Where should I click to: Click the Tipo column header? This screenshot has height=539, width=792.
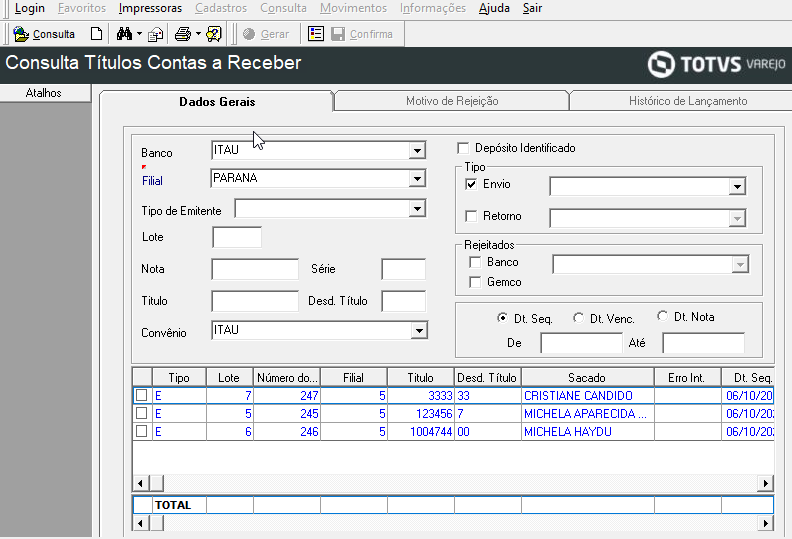pyautogui.click(x=179, y=377)
